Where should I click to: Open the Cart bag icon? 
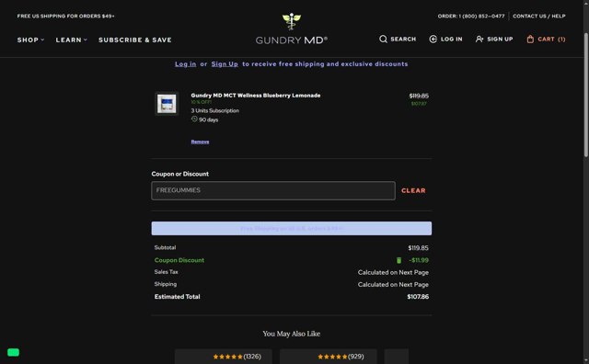point(530,39)
